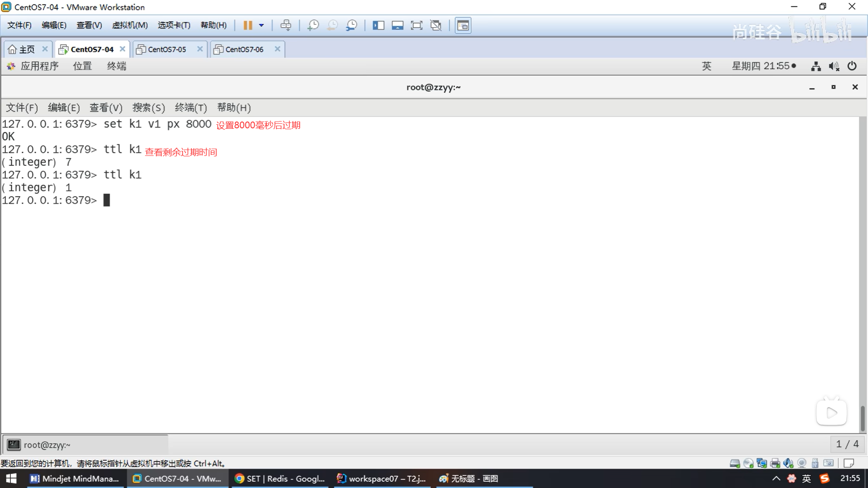Click the root@zzyy:~ taskbar button
The image size is (868, 488).
tap(47, 445)
